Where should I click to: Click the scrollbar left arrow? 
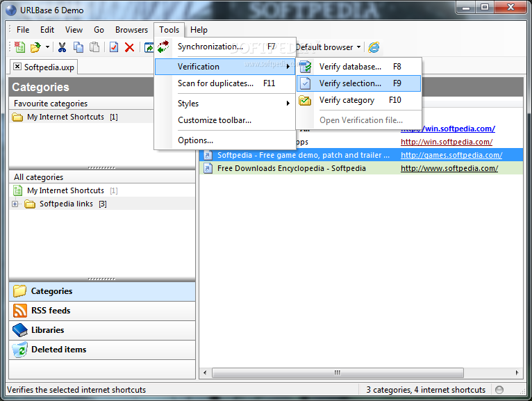tap(205, 373)
